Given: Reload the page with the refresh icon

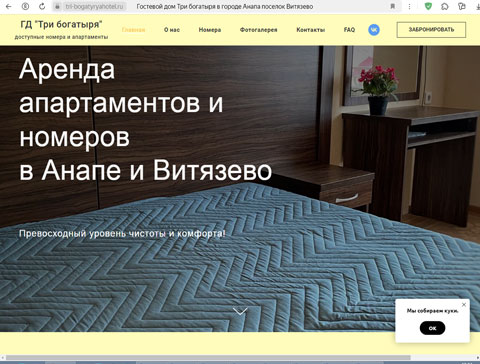Looking at the screenshot, I should click(42, 6).
